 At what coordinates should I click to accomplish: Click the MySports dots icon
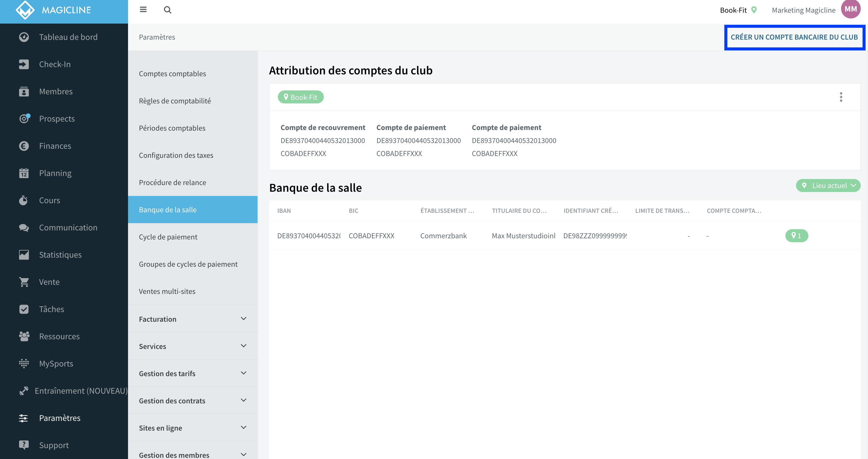24,364
